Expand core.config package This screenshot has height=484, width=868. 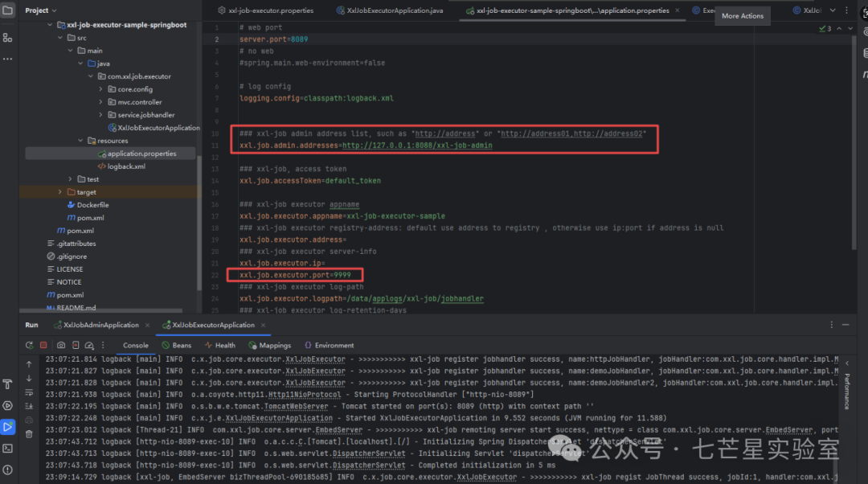pos(100,89)
